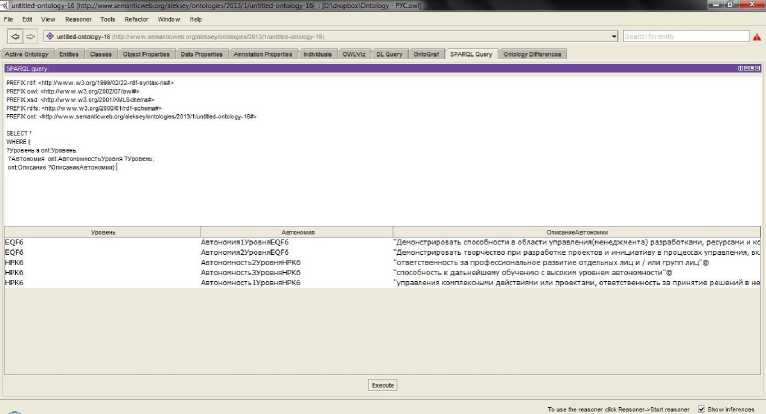Click the first EQF6 cell in Уровень column
The image size is (766, 414).
[102, 242]
